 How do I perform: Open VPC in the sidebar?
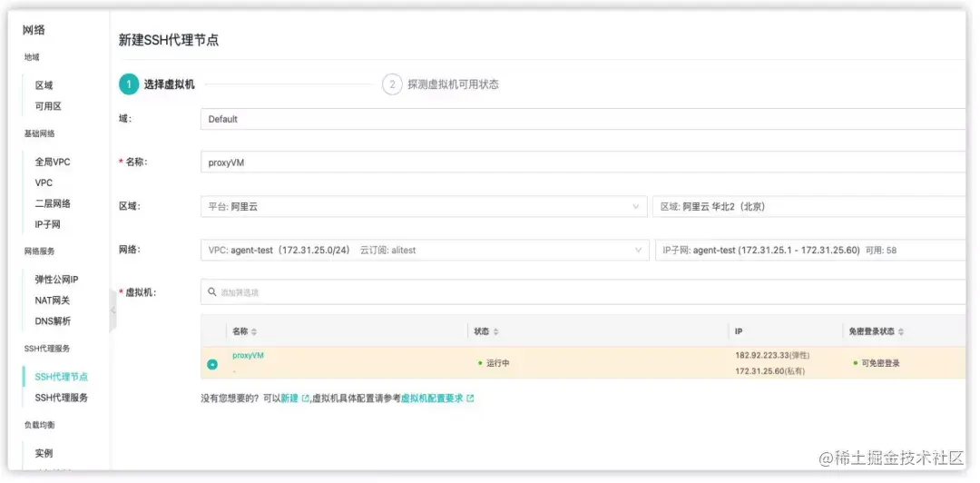coord(44,182)
